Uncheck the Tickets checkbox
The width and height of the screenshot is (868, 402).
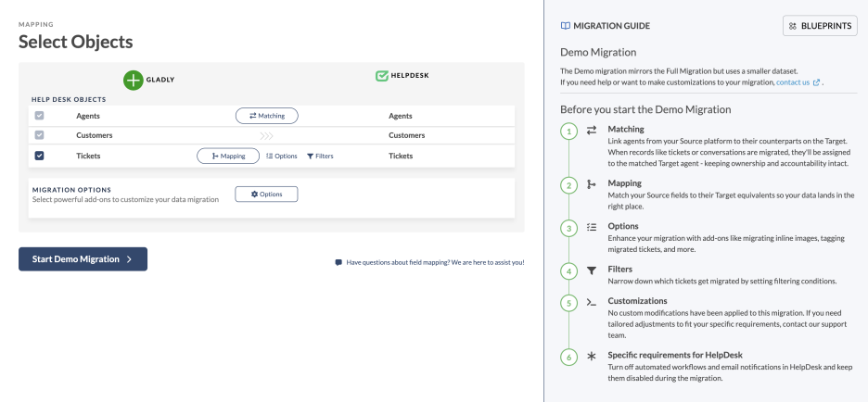(x=39, y=156)
